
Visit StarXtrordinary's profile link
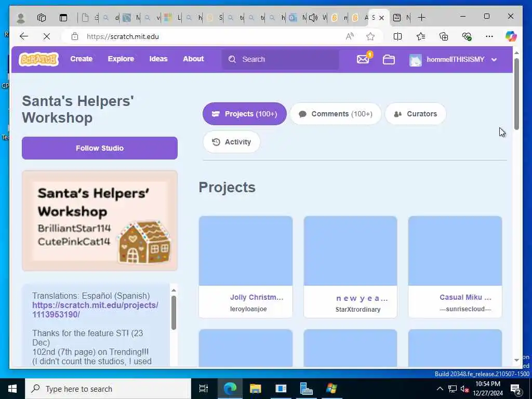[x=358, y=310]
